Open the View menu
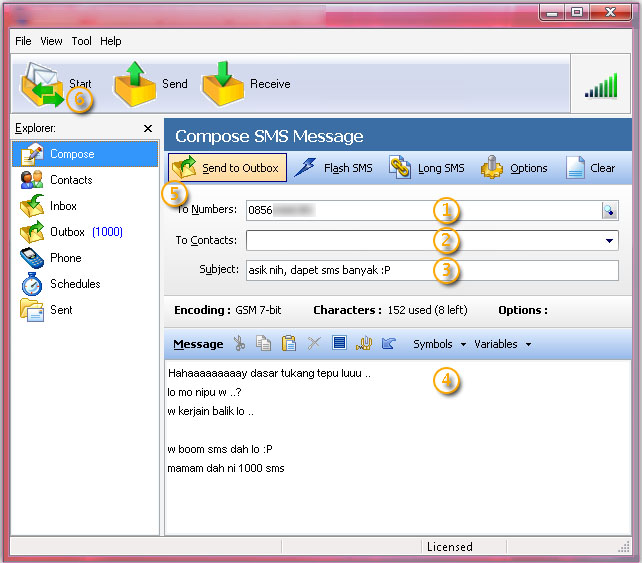The height and width of the screenshot is (563, 642). point(51,41)
